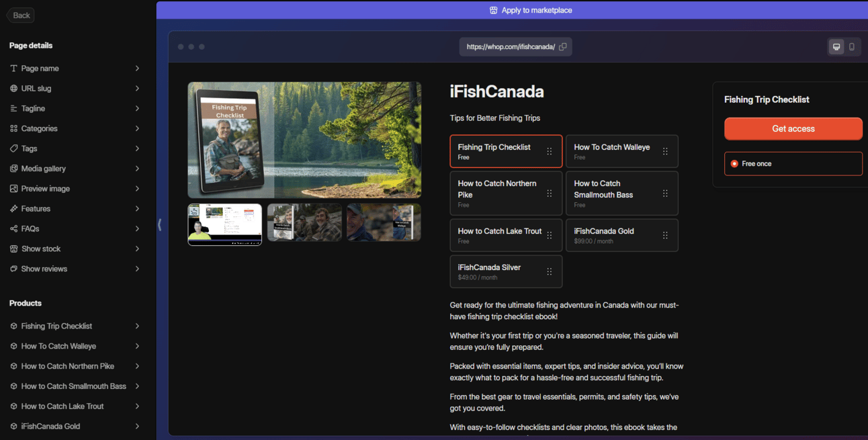Select the second gallery thumbnail, the group of anglers
This screenshot has width=868, height=440.
(x=304, y=222)
